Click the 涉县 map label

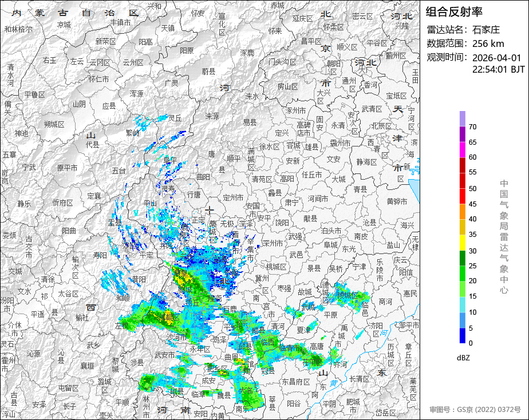(x=137, y=363)
